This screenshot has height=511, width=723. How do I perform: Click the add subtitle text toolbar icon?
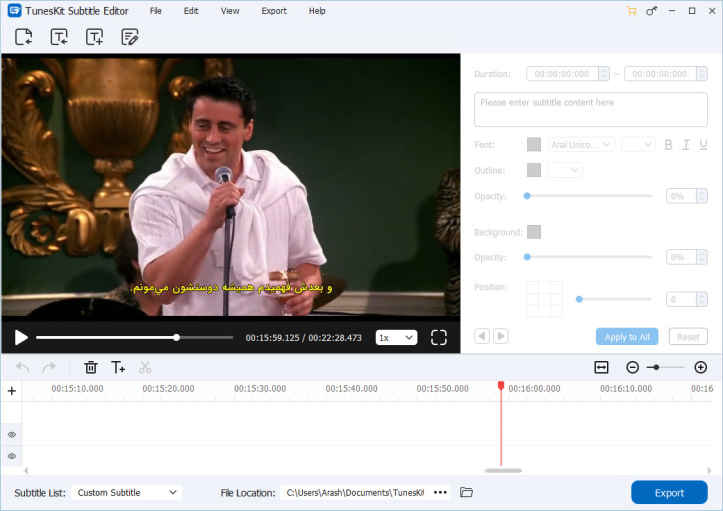pyautogui.click(x=94, y=37)
